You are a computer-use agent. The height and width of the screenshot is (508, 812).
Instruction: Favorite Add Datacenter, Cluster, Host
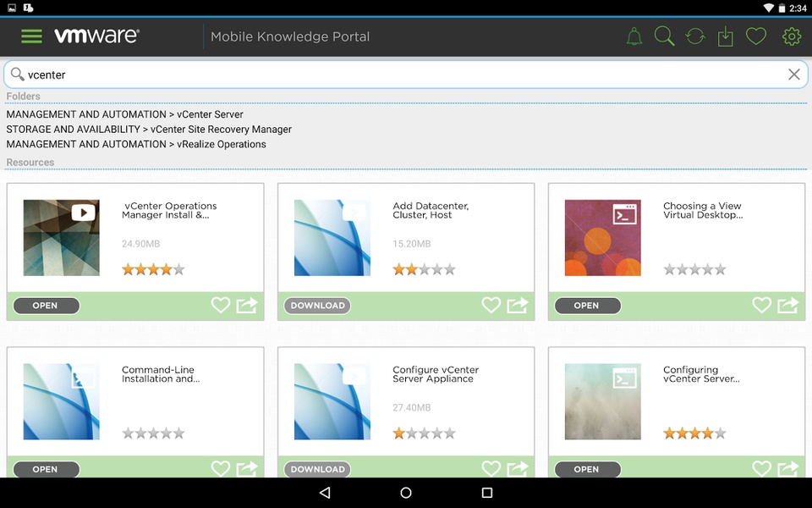(491, 305)
